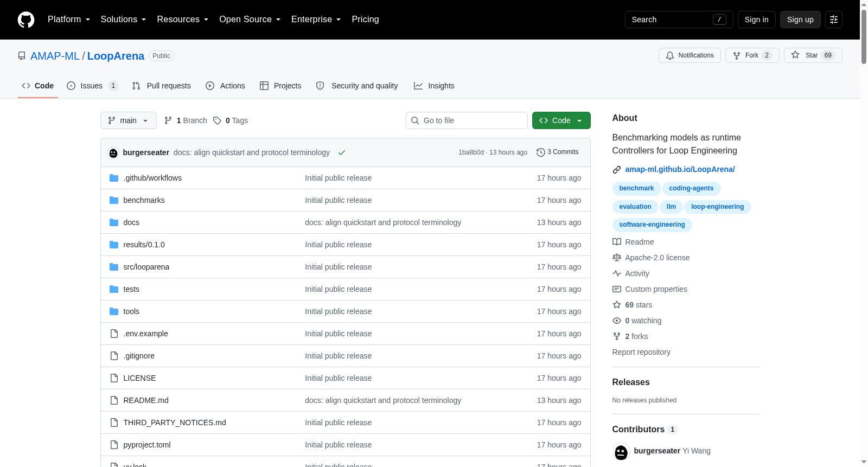Viewport: 868px width, 467px height.
Task: Open the main branch selector dropdown
Action: tap(129, 120)
